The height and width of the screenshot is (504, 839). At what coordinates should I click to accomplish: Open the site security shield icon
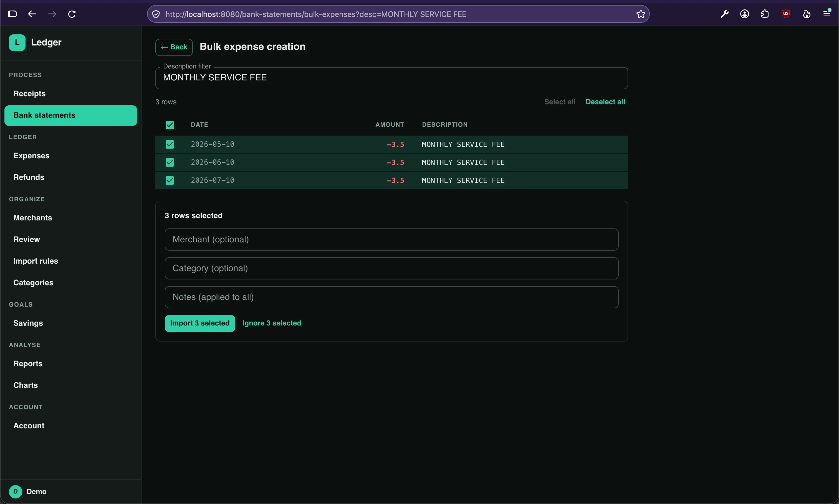coord(156,14)
